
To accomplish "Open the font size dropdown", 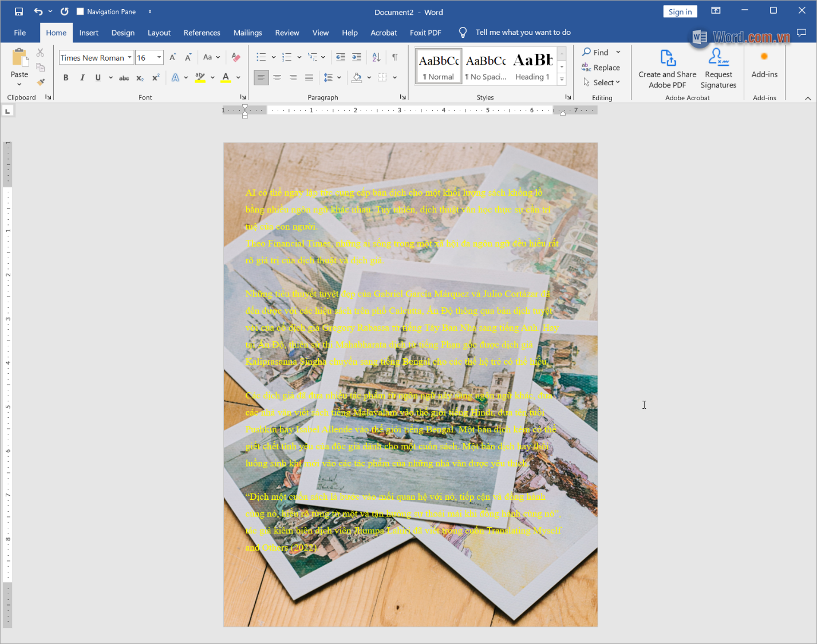I will (159, 57).
